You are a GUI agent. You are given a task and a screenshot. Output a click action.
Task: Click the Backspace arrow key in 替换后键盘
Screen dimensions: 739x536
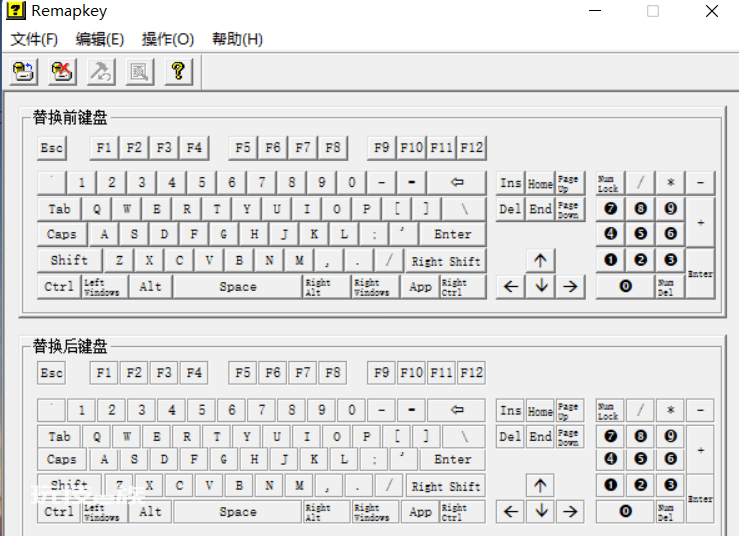click(457, 410)
